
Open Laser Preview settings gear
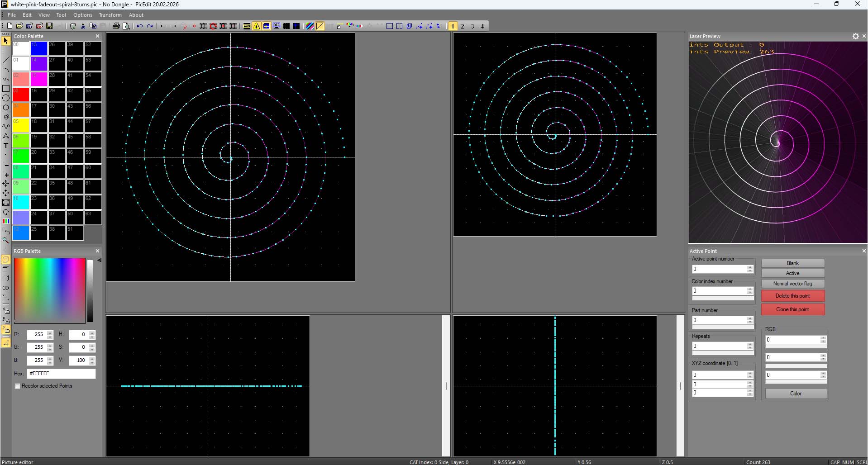[x=855, y=36]
